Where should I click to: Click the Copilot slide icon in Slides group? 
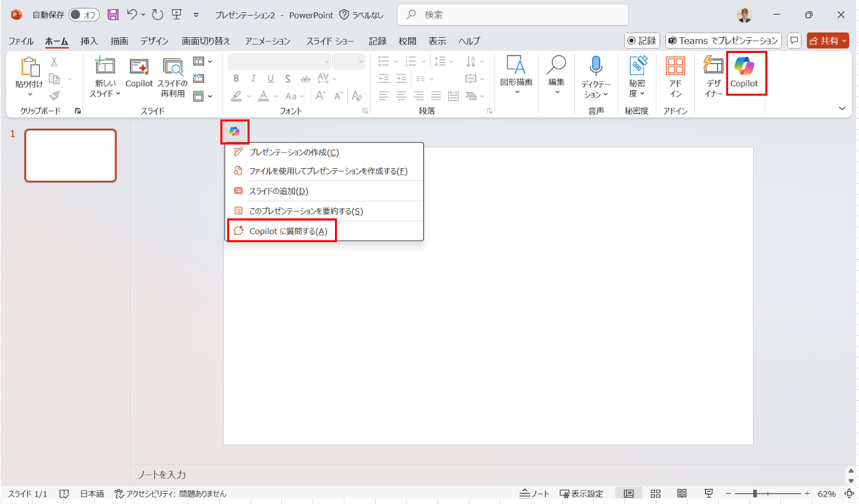pos(139,74)
